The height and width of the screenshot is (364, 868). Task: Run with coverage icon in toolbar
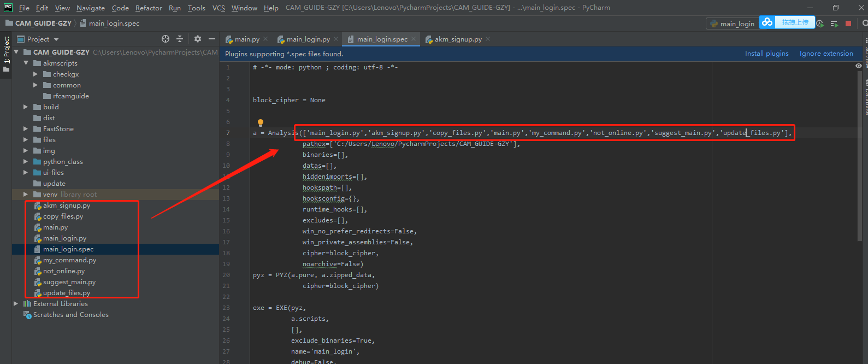pos(820,24)
